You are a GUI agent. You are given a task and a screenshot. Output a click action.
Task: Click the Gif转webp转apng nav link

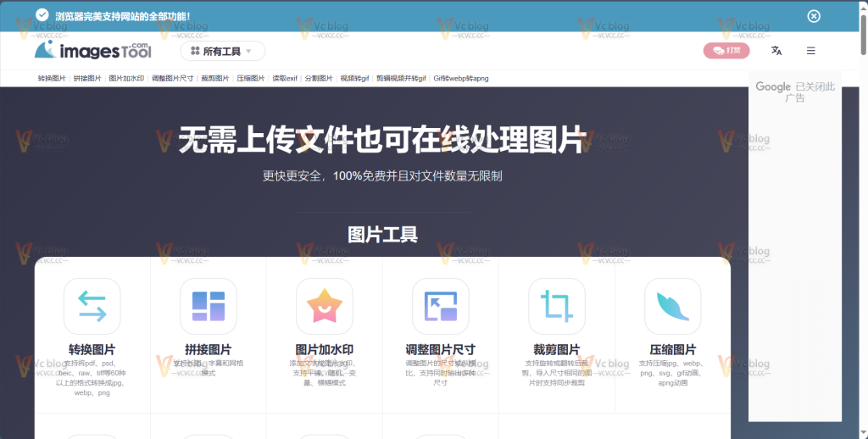click(460, 78)
